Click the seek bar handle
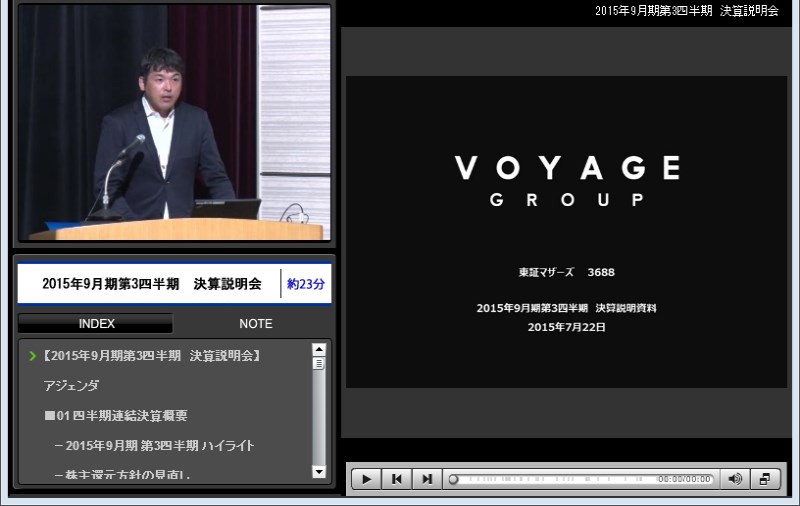The image size is (800, 506). 453,479
